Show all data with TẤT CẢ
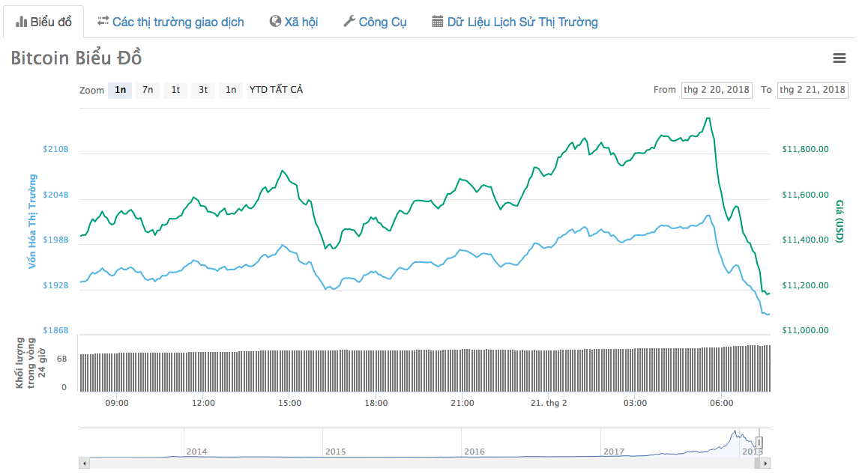Viewport: 868px width, 474px height. (287, 90)
